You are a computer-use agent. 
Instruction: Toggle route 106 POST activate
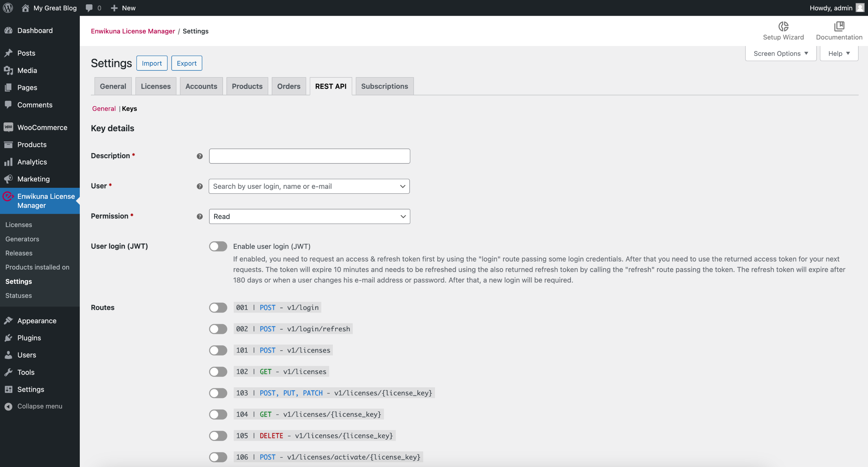218,457
